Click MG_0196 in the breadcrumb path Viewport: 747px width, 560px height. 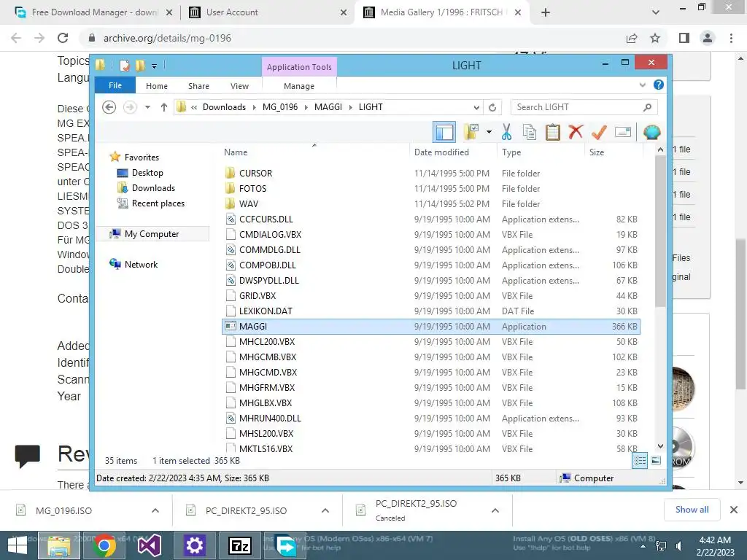coord(280,107)
